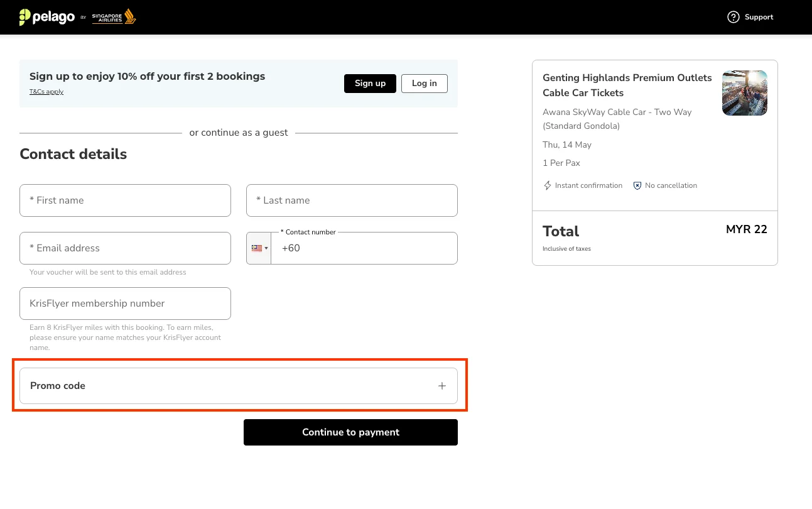Image resolution: width=812 pixels, height=509 pixels.
Task: Click the instant confirmation lightning icon
Action: tap(548, 185)
